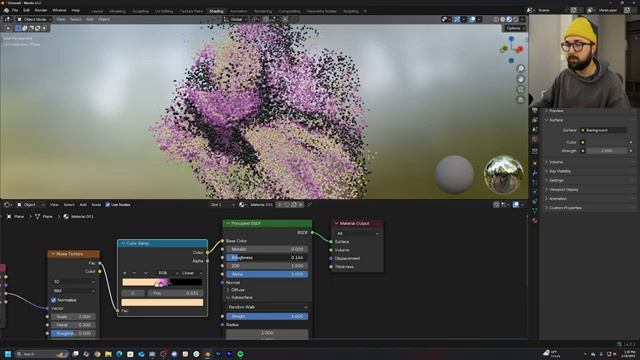Open File Explorer from taskbar
The height and width of the screenshot is (360, 640).
[108, 354]
